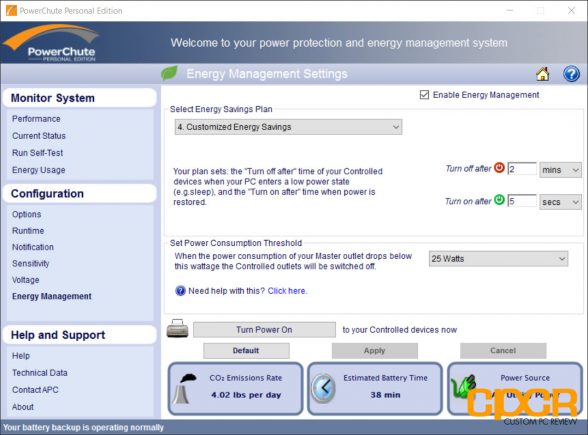Click the Turn Power On button
Screen dimensions: 588x435
[264, 330]
